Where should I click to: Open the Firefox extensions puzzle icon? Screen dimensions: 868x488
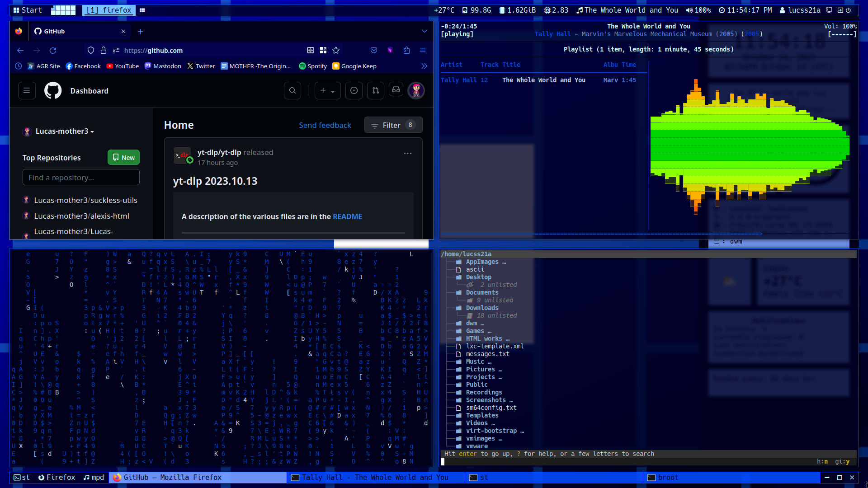coord(406,51)
